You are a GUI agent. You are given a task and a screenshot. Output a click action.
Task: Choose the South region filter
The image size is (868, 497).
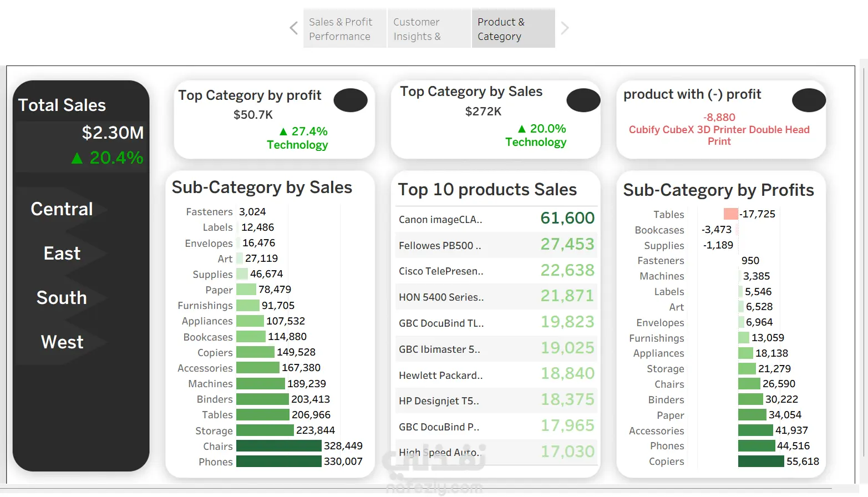(62, 298)
